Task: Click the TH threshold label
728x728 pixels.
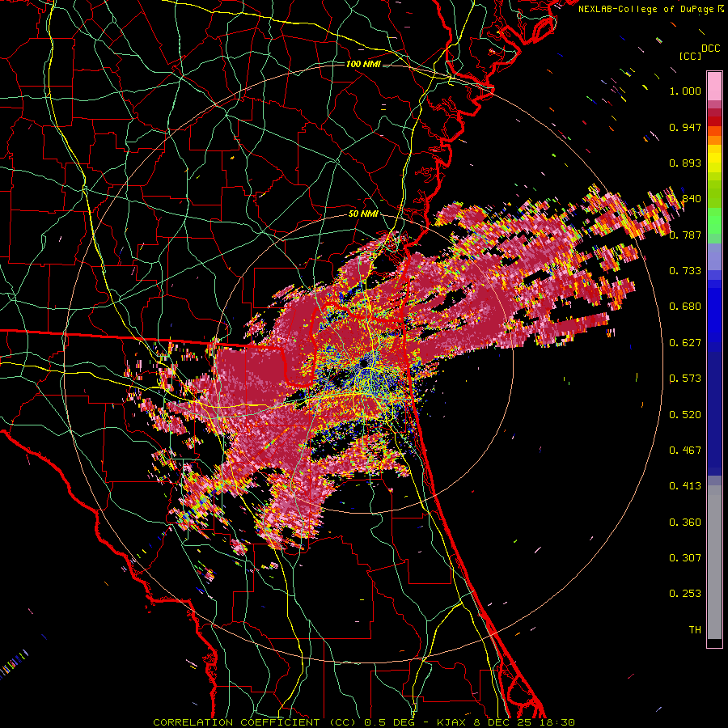Action: click(695, 630)
